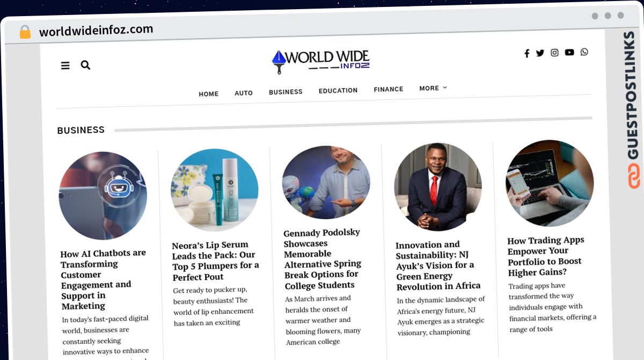Open the hamburger menu icon
The height and width of the screenshot is (360, 644).
(65, 66)
